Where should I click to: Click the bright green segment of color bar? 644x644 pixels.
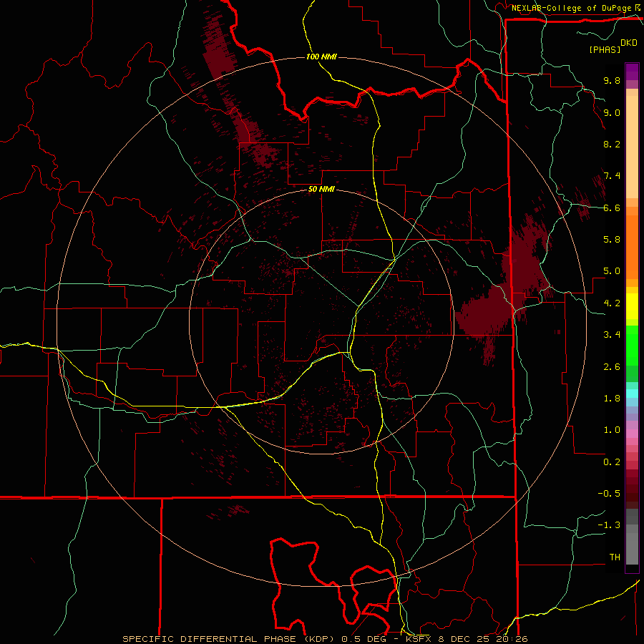point(632,345)
